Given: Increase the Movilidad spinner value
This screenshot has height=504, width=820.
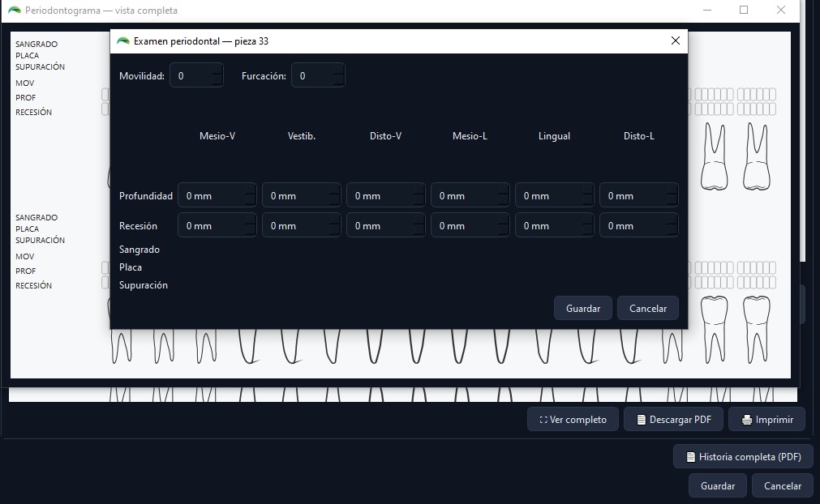Looking at the screenshot, I should pyautogui.click(x=217, y=70).
